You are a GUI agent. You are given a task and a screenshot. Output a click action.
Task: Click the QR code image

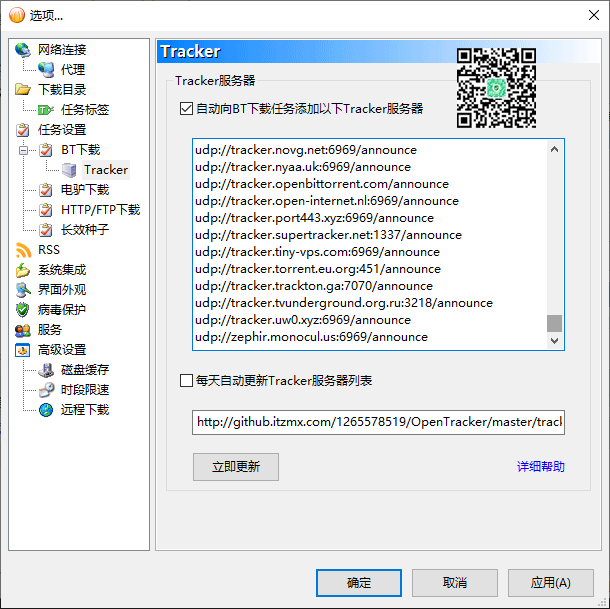(x=496, y=88)
